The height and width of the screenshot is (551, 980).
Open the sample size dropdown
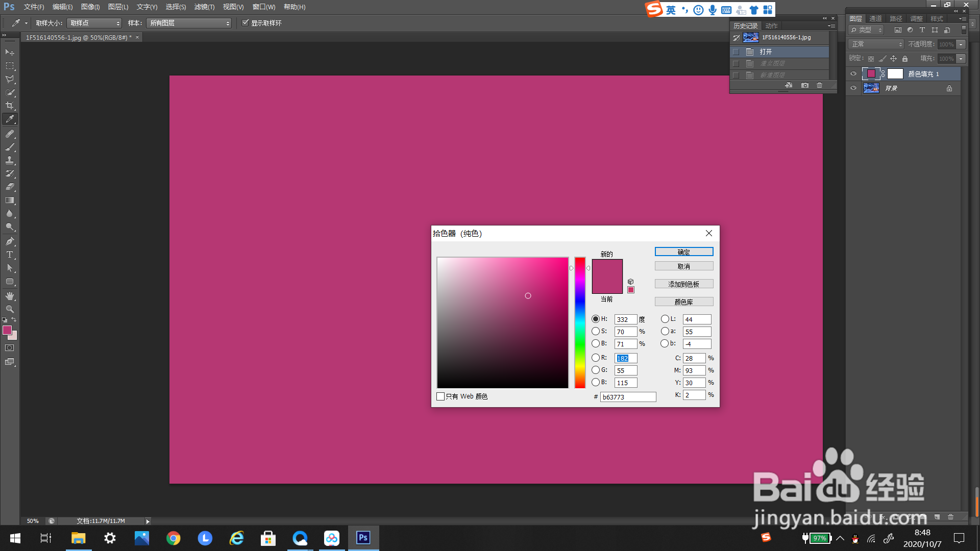click(x=94, y=23)
